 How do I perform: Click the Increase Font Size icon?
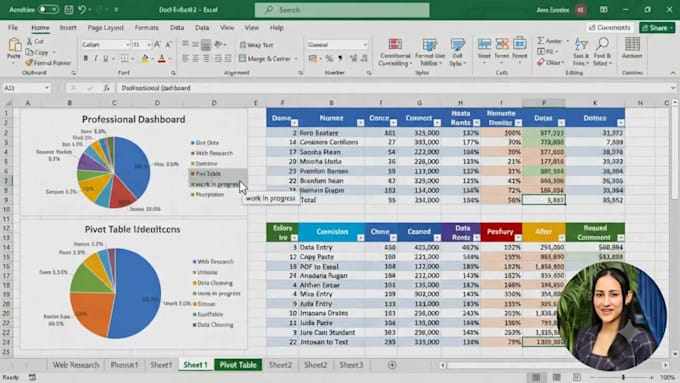pos(158,44)
